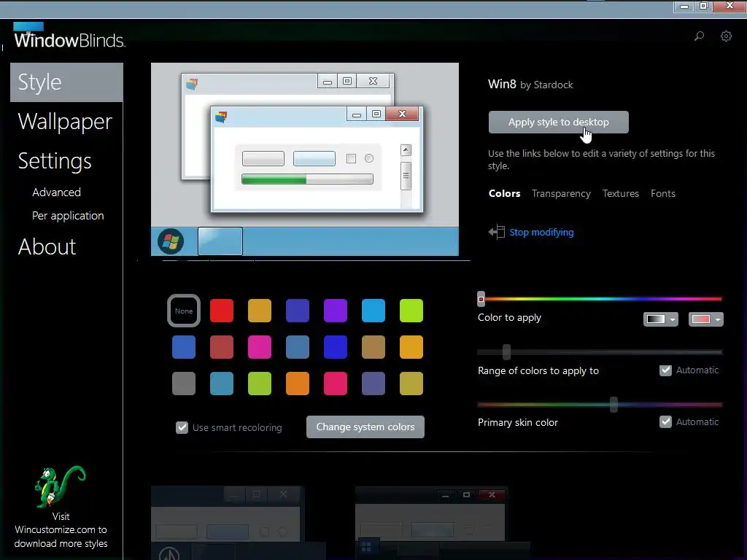The width and height of the screenshot is (747, 560).
Task: Open the Style section
Action: pos(66,82)
